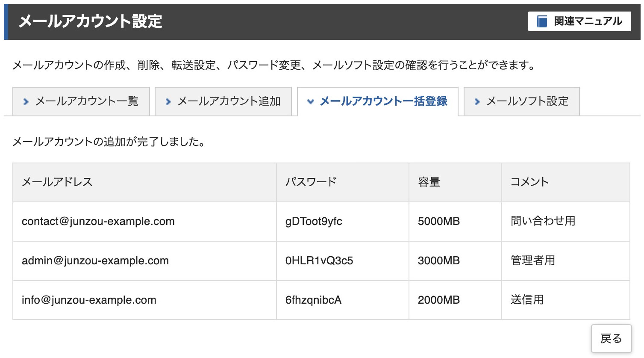Viewport: 644px width, 358px height.
Task: Click the メールアドレス column header
Action: tap(57, 182)
